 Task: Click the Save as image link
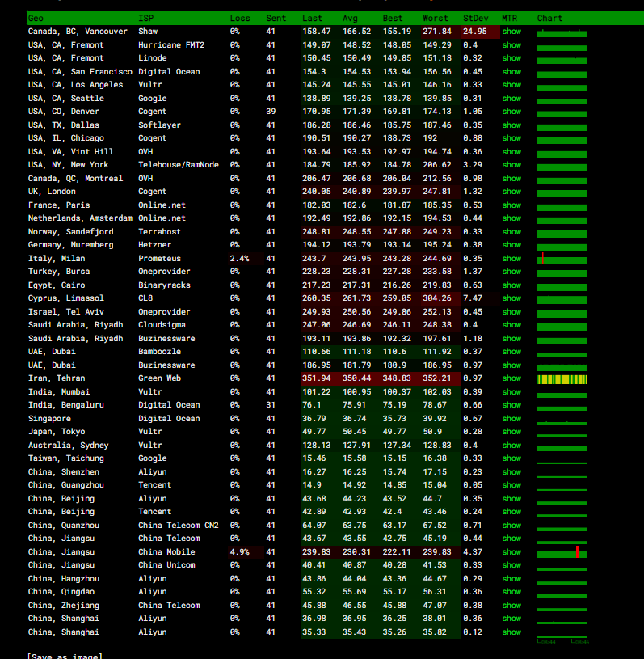[65, 656]
